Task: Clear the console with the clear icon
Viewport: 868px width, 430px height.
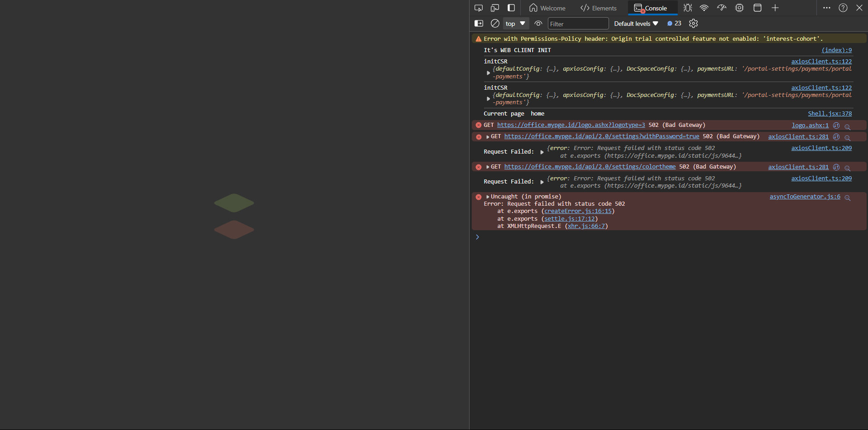Action: coord(495,24)
